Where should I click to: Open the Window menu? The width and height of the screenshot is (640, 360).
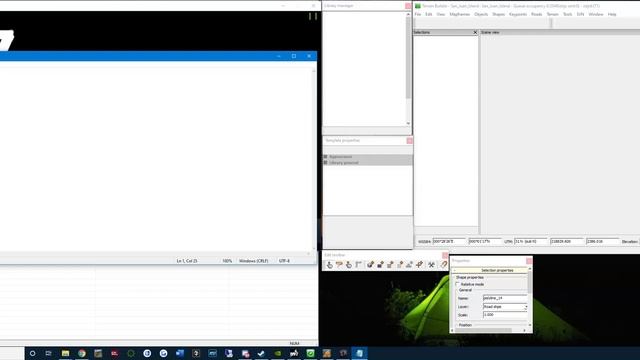(x=596, y=14)
